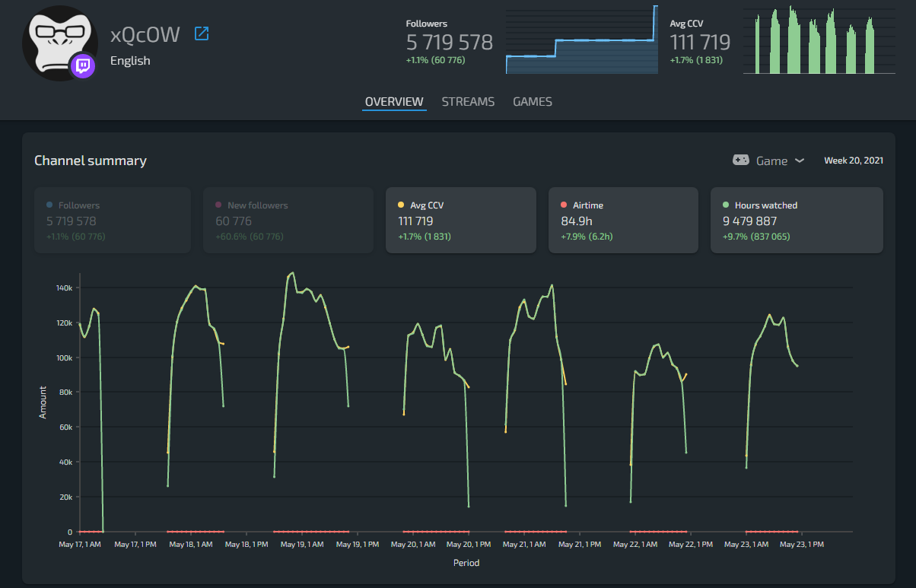Go to the GAMES tab
This screenshot has width=916, height=588.
coord(533,102)
